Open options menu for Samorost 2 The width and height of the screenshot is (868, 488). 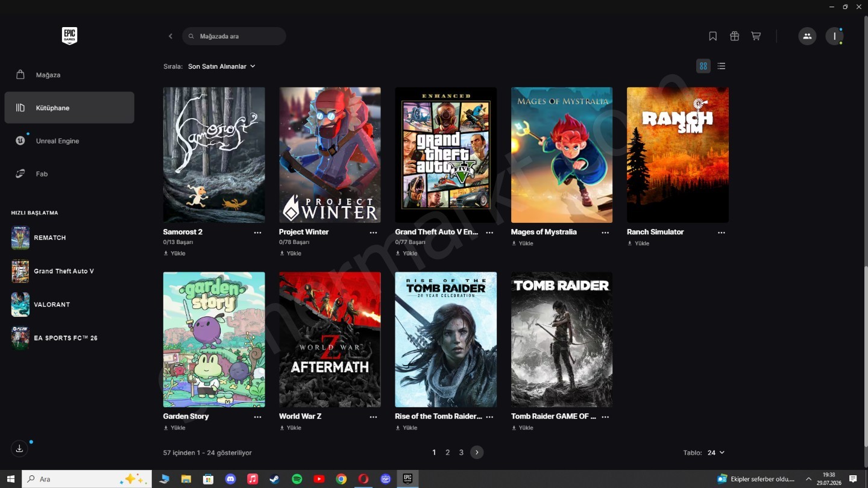[257, 233]
